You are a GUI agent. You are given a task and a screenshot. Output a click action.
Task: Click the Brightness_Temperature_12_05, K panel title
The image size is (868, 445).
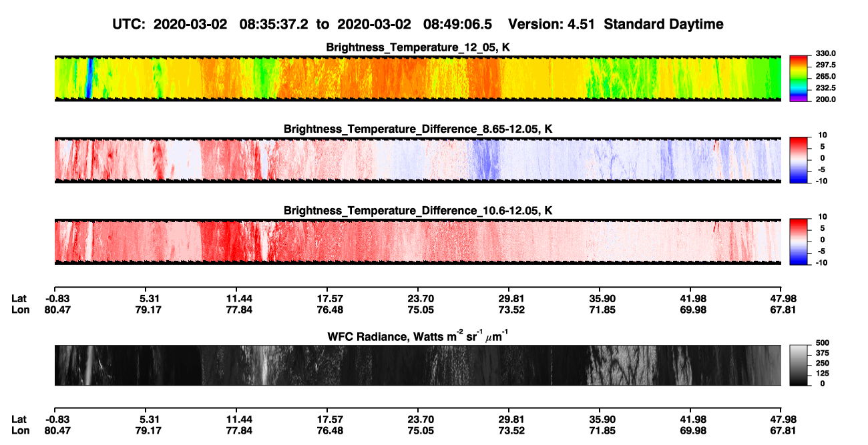[x=418, y=47]
